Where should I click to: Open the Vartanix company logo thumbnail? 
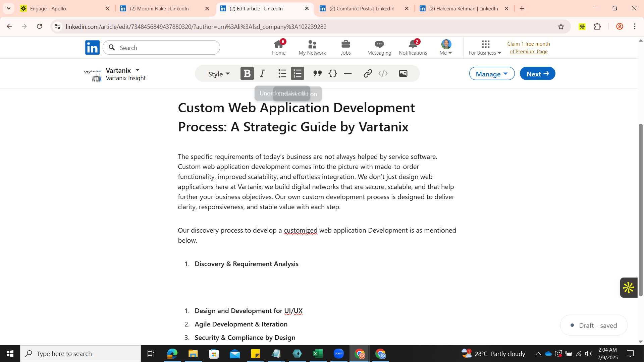93,76
